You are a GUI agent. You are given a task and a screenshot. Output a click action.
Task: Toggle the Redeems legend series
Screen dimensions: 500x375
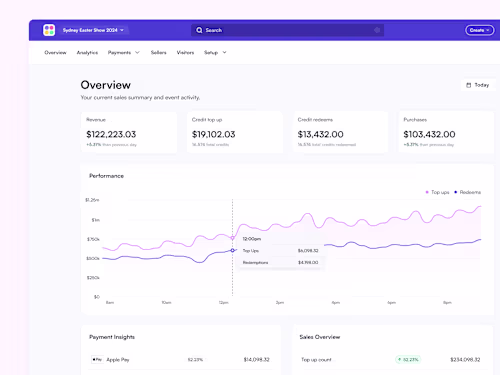click(468, 192)
